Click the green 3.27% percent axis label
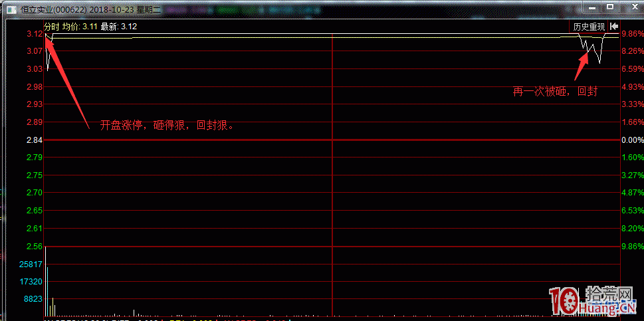This screenshot has height=321, width=644. click(x=633, y=175)
